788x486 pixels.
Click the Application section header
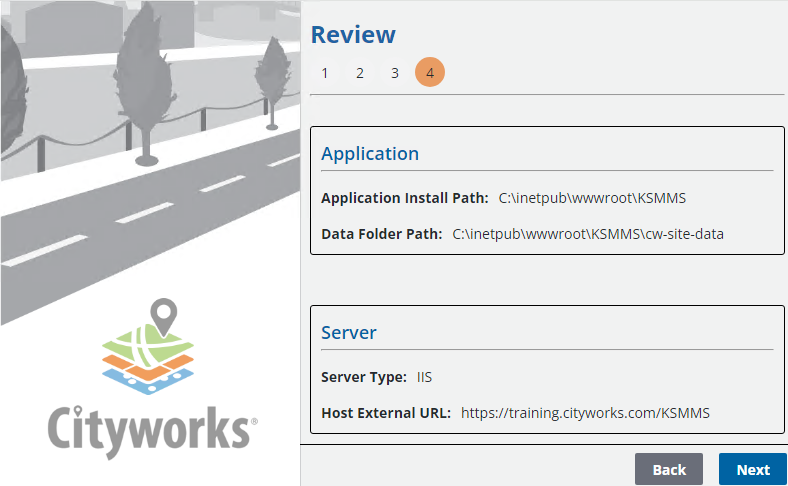pyautogui.click(x=370, y=154)
